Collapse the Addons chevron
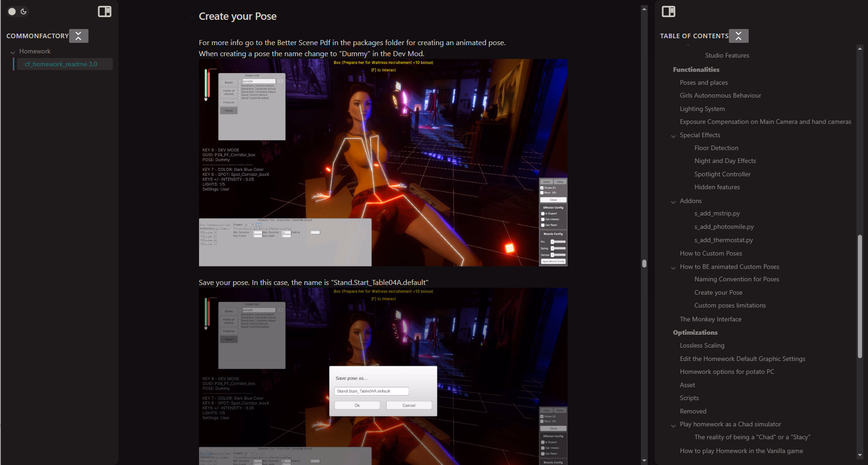868x465 pixels. click(674, 202)
